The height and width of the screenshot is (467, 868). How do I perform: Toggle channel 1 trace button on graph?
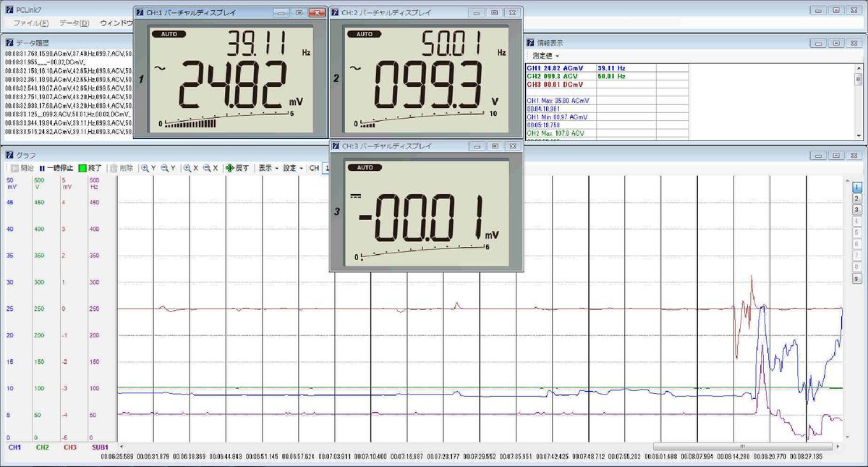(856, 186)
